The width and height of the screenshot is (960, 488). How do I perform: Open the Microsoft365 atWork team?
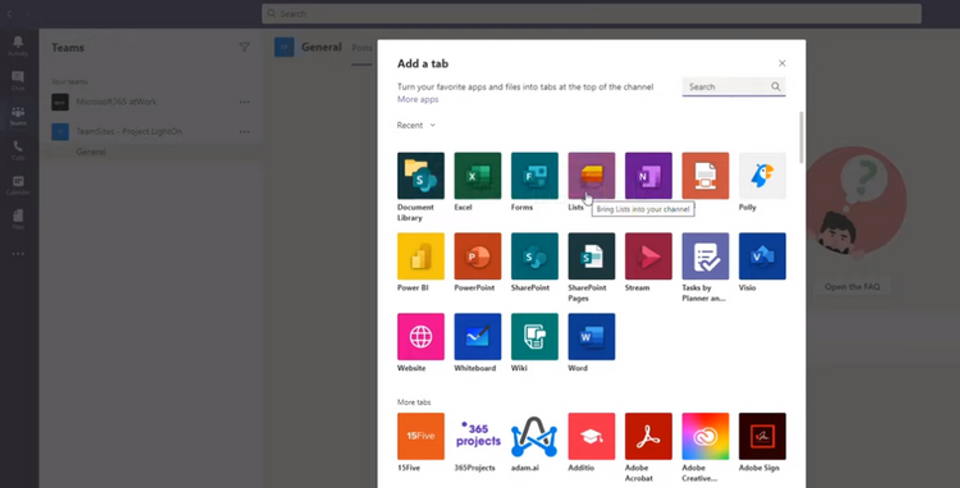point(116,102)
